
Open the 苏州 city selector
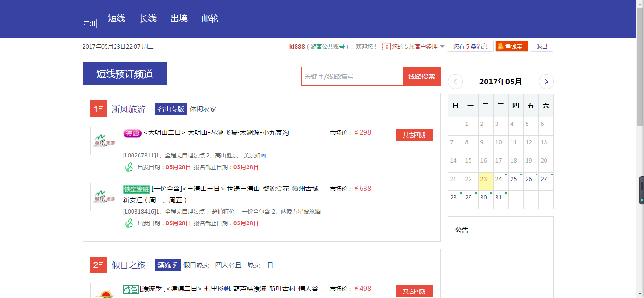(90, 24)
